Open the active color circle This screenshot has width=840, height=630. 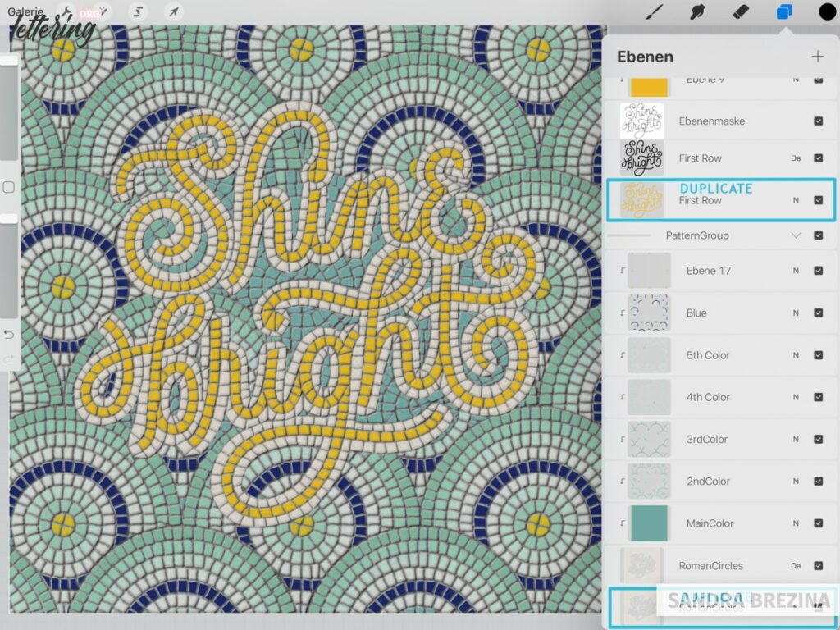[x=825, y=11]
